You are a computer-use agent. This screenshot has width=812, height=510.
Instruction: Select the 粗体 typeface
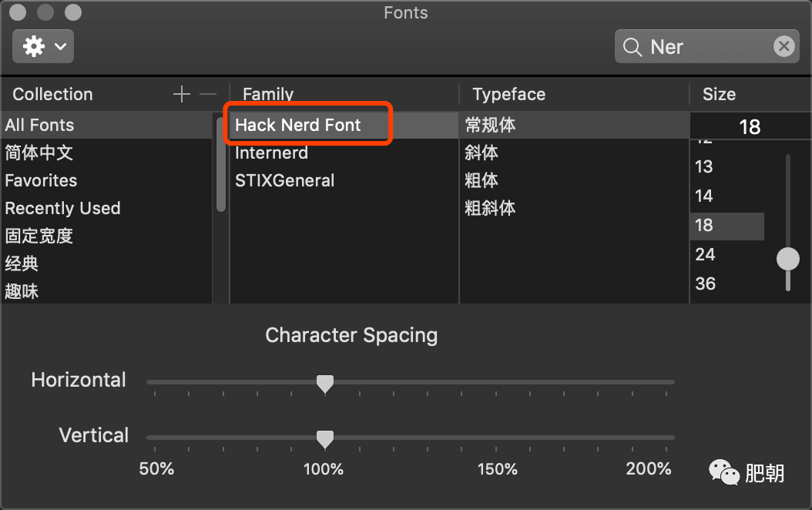574,180
